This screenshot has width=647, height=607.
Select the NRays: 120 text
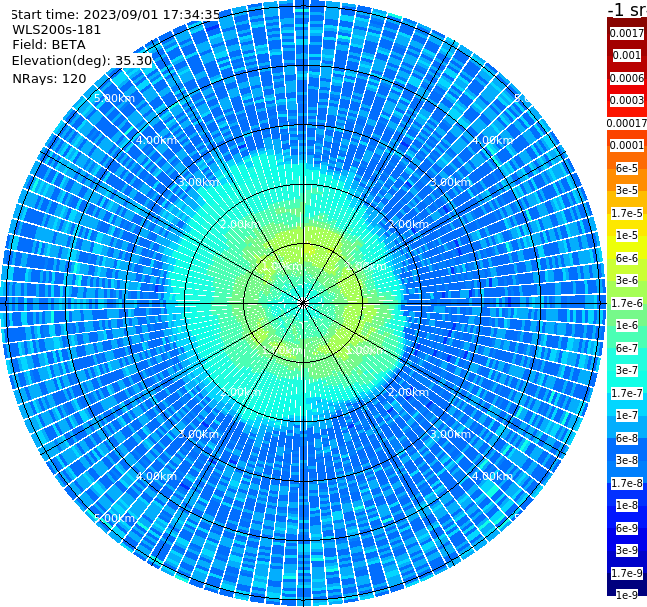49,78
